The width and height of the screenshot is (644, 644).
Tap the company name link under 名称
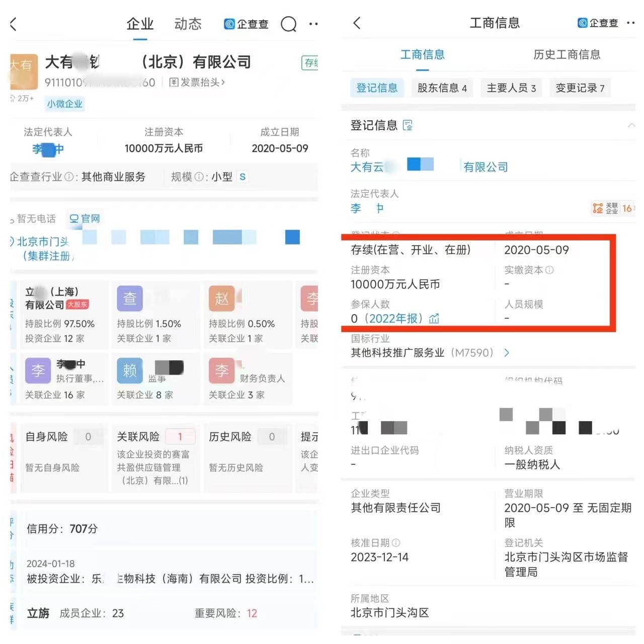429,167
